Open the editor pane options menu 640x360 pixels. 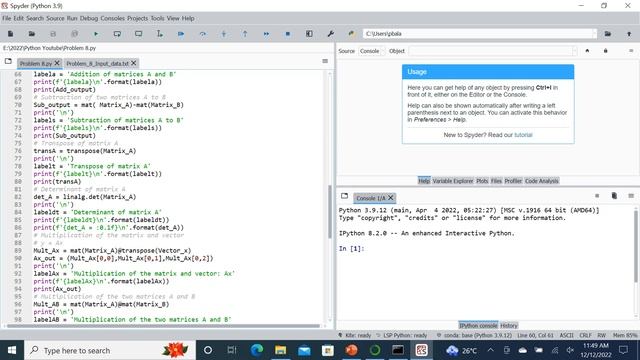coord(325,61)
